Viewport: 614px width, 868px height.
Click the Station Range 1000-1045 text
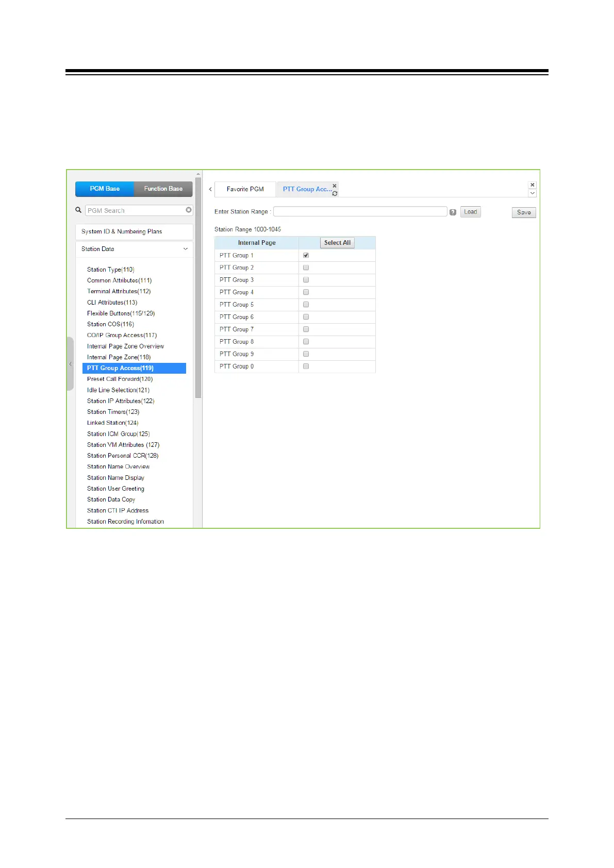248,229
